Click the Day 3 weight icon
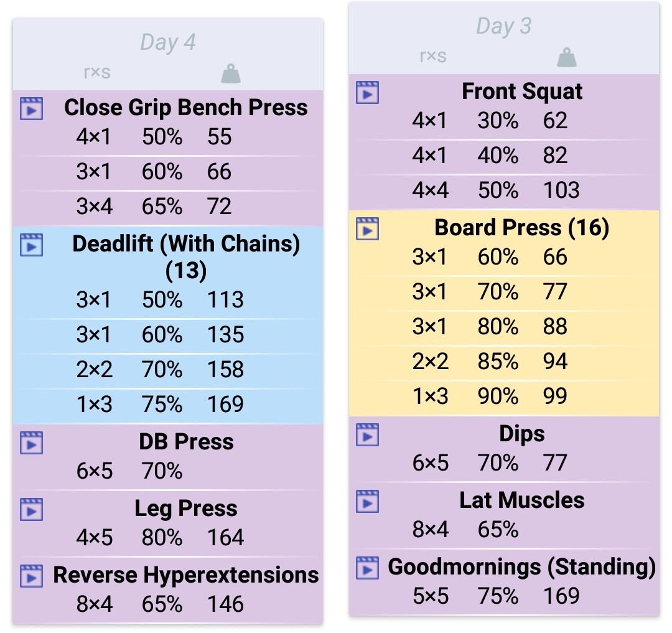 (566, 58)
